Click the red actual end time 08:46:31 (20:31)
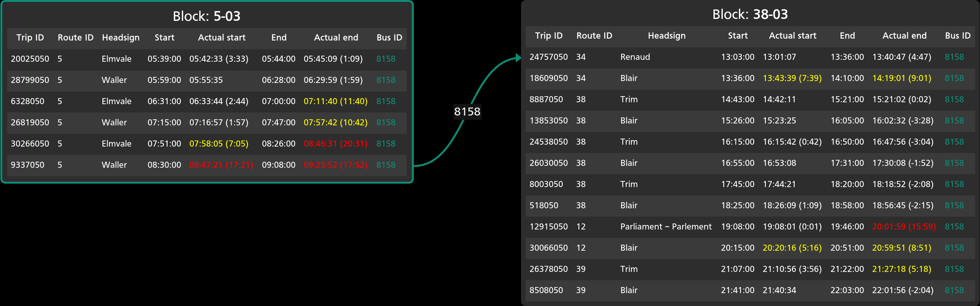 (335, 144)
